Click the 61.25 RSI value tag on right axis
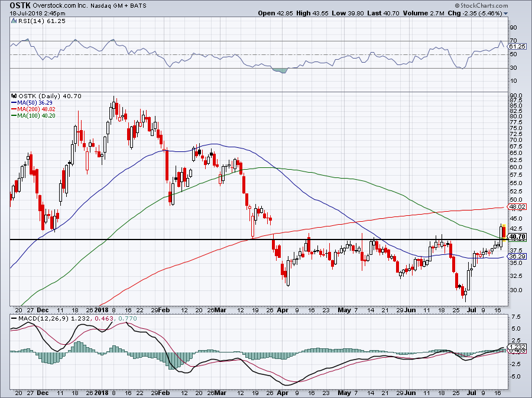 pyautogui.click(x=517, y=47)
